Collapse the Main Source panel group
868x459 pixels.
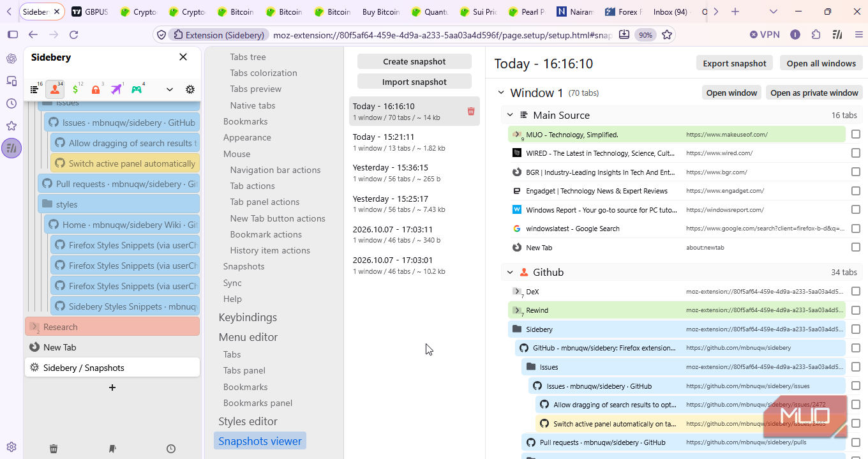[510, 116]
